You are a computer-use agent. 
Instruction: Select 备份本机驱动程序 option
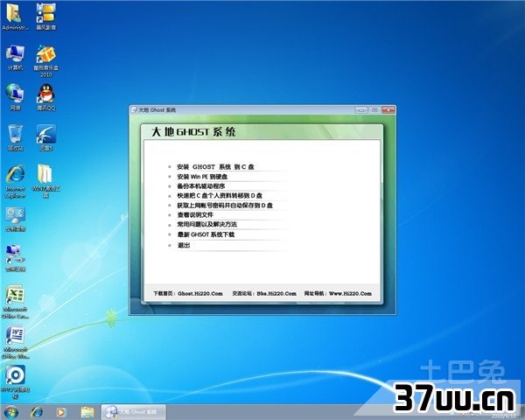point(201,186)
